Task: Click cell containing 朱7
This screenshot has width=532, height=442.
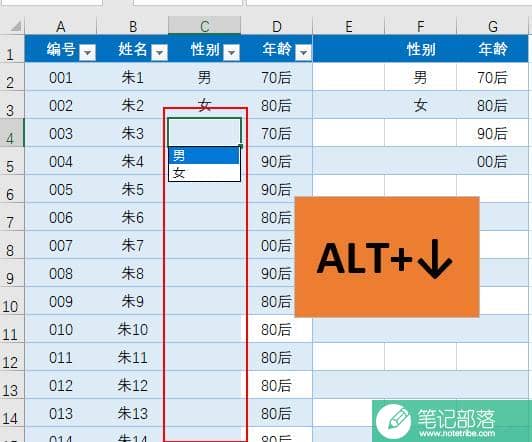Action: [x=133, y=245]
